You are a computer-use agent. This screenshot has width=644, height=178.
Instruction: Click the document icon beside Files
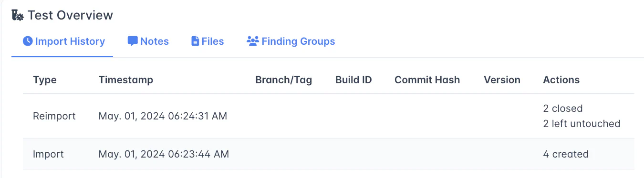tap(195, 41)
